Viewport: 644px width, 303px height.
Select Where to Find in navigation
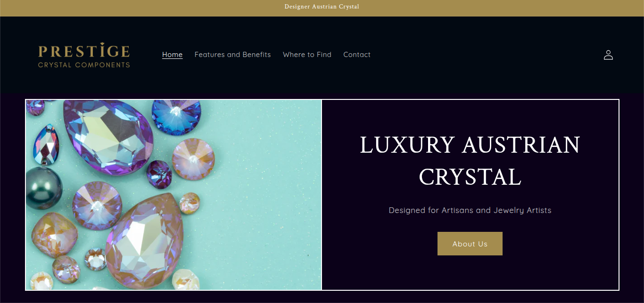(x=307, y=55)
